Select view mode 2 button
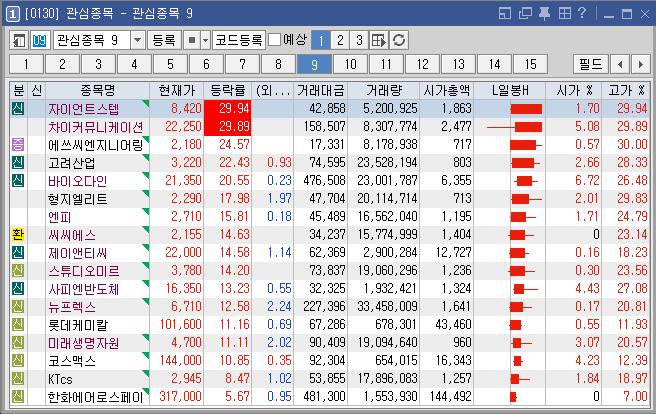Viewport: 656px width, 414px height. coord(340,41)
